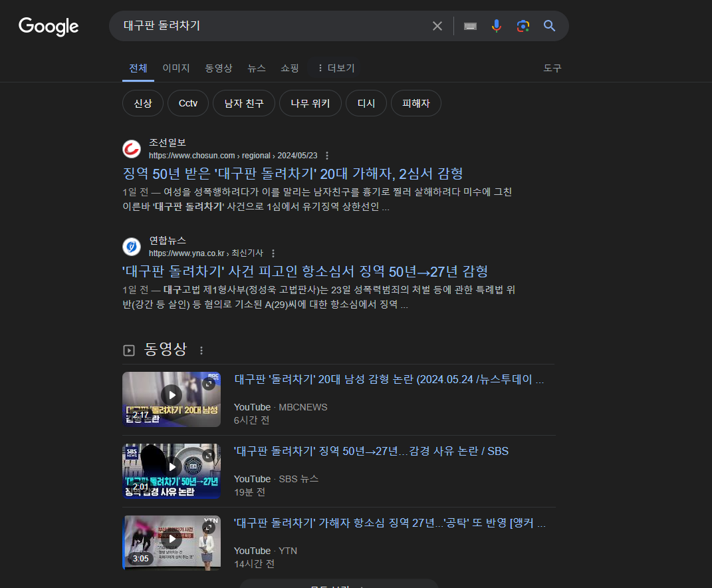Image resolution: width=712 pixels, height=588 pixels.
Task: Click the 연합뉴스 result snippet text
Action: pyautogui.click(x=318, y=297)
